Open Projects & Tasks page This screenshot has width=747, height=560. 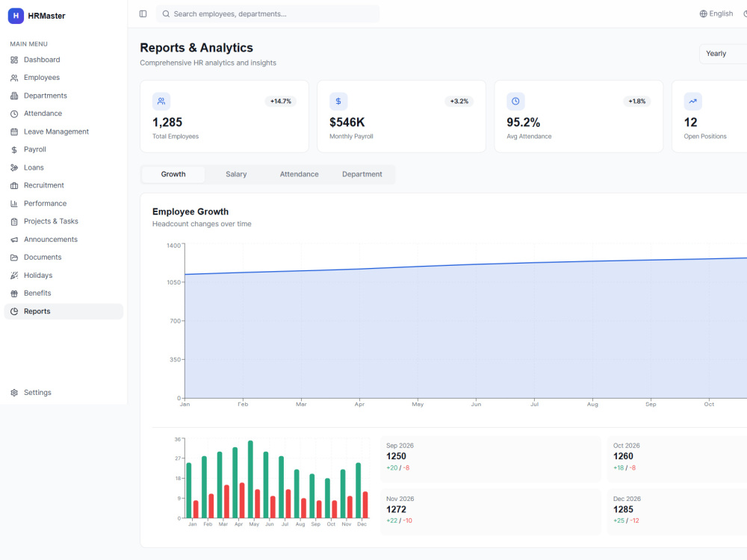coord(63,222)
